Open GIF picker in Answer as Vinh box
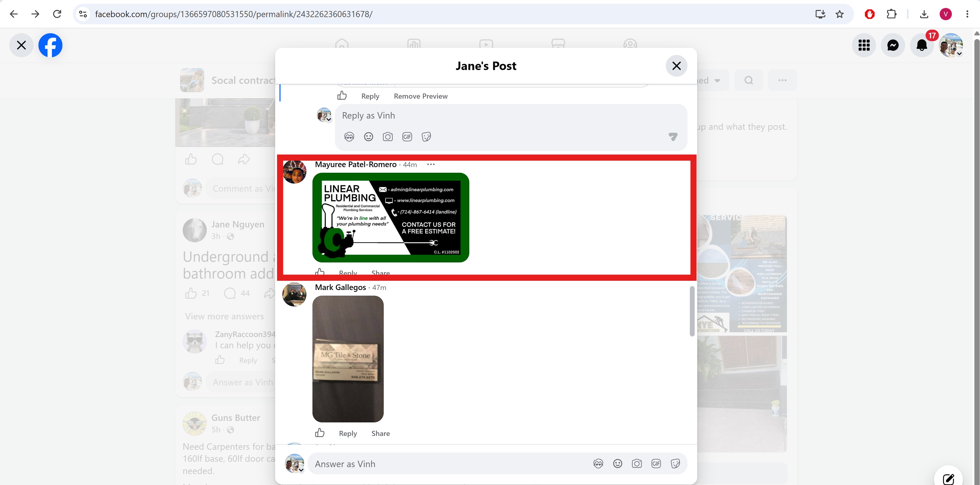Image resolution: width=980 pixels, height=485 pixels. [x=656, y=464]
